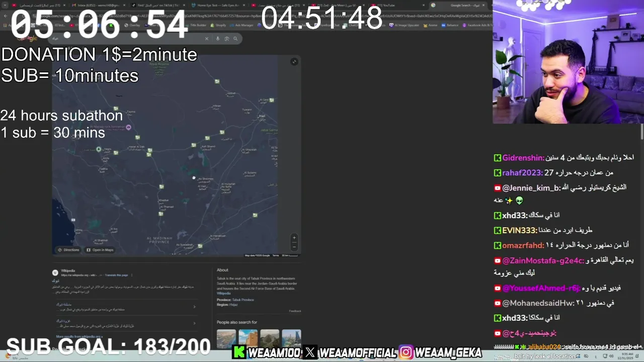Screen dimensions: 644x362
Task: Click Translate this page link
Action: pos(116,275)
